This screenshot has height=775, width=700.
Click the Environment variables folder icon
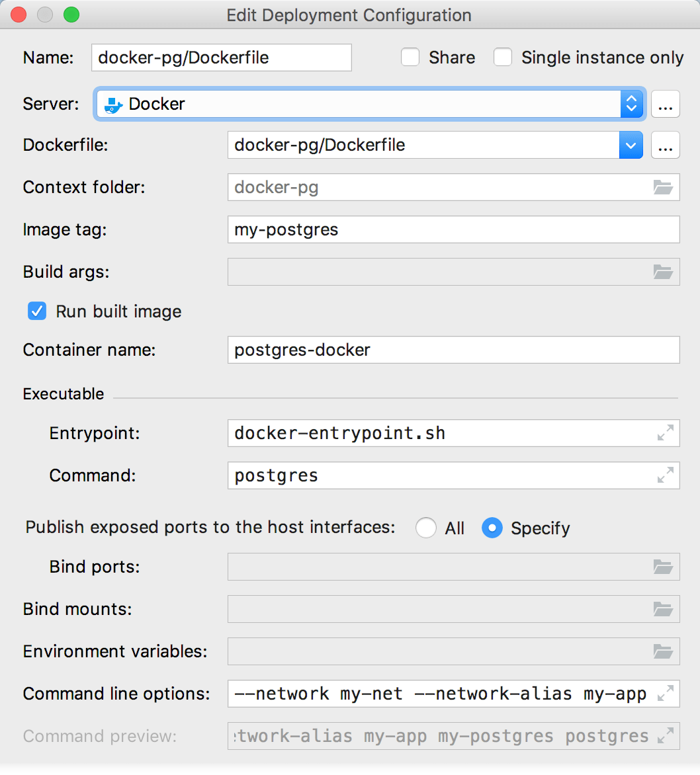pyautogui.click(x=663, y=651)
